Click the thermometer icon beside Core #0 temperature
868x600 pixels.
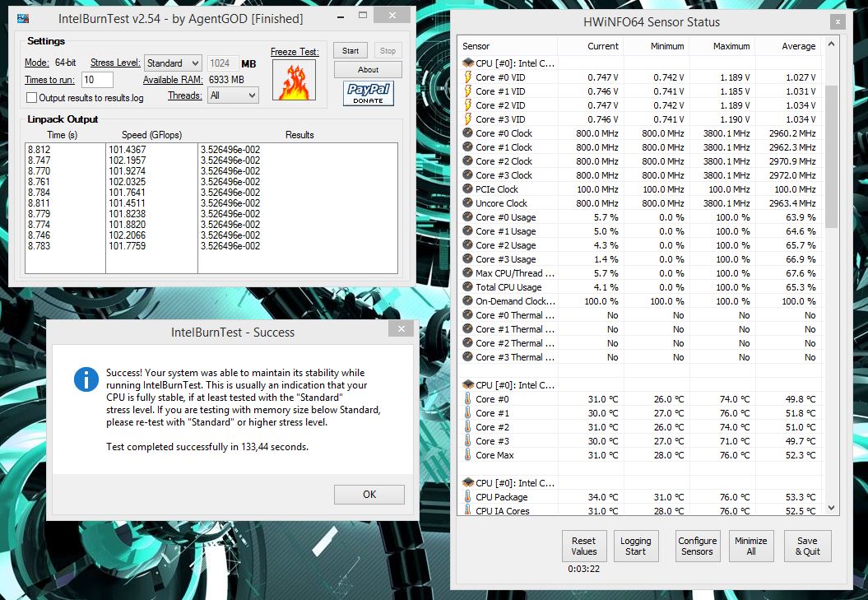pyautogui.click(x=468, y=399)
